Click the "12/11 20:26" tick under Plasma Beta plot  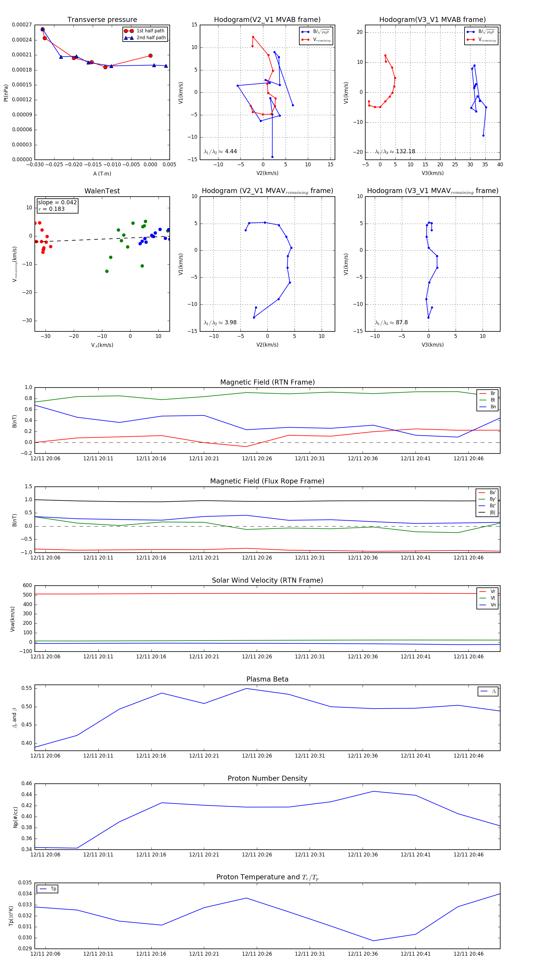point(257,755)
